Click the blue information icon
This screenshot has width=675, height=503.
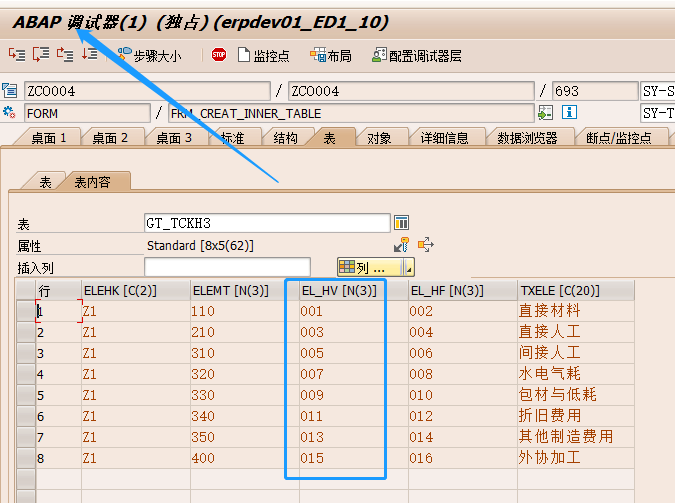click(x=569, y=113)
